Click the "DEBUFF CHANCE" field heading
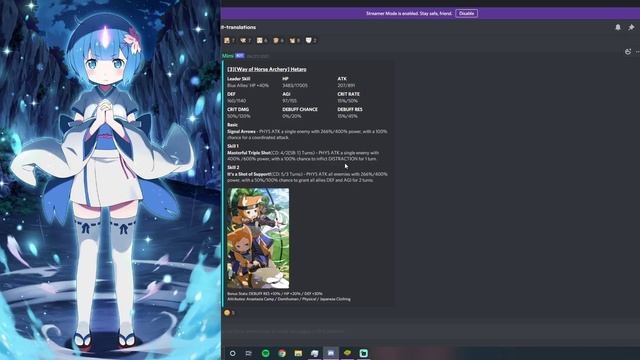 (300, 109)
